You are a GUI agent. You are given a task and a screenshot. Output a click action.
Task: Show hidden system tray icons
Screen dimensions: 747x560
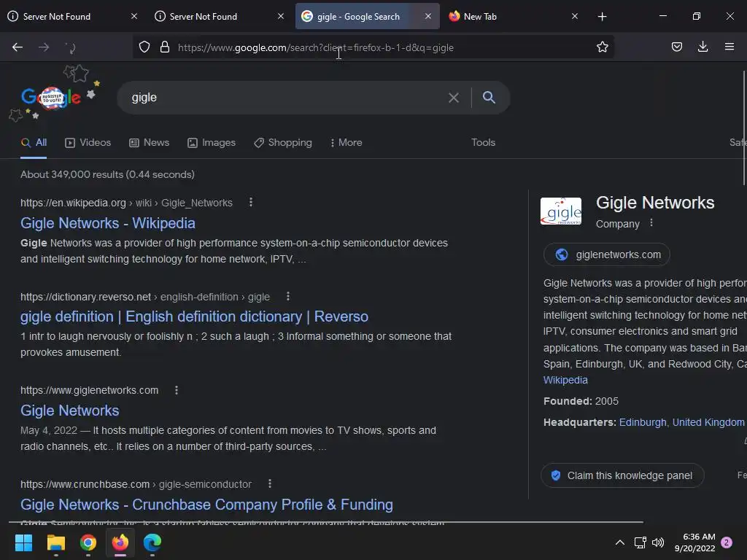620,542
